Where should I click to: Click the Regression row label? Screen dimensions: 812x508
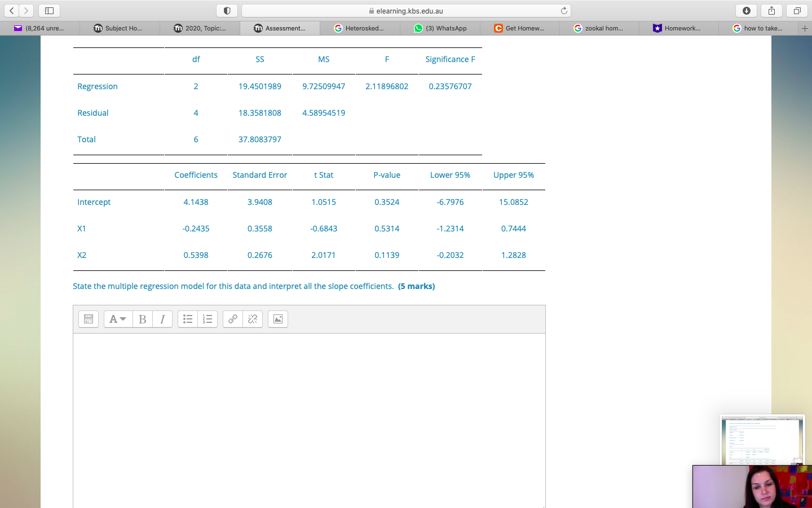[x=98, y=86]
